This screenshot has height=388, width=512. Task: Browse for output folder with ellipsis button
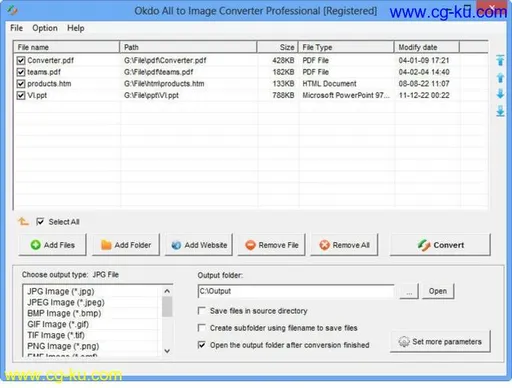click(x=409, y=291)
